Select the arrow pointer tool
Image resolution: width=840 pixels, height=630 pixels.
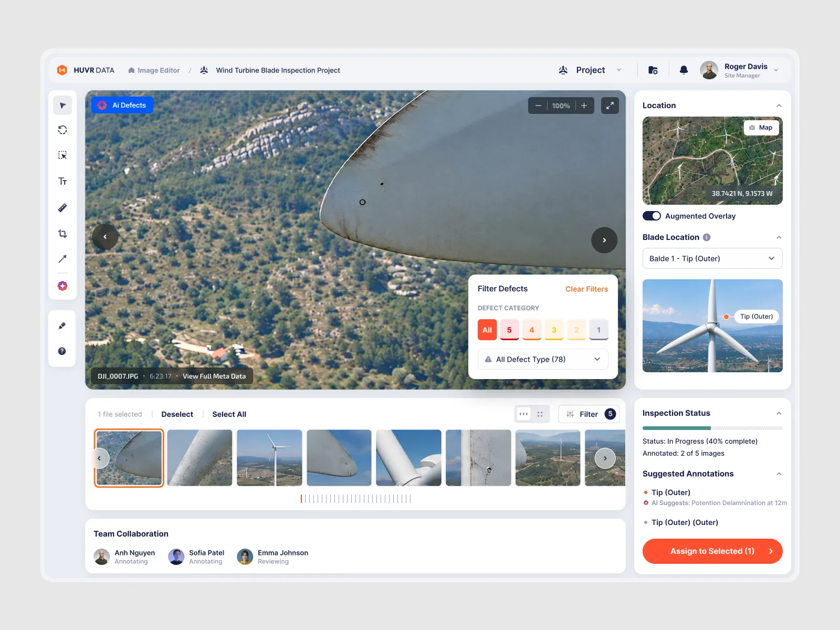click(x=62, y=106)
